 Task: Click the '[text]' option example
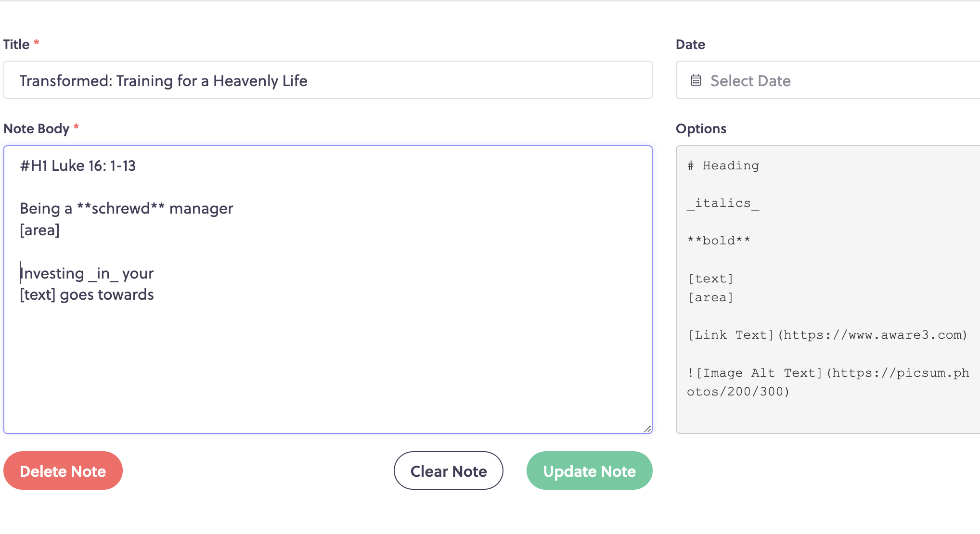pos(710,279)
